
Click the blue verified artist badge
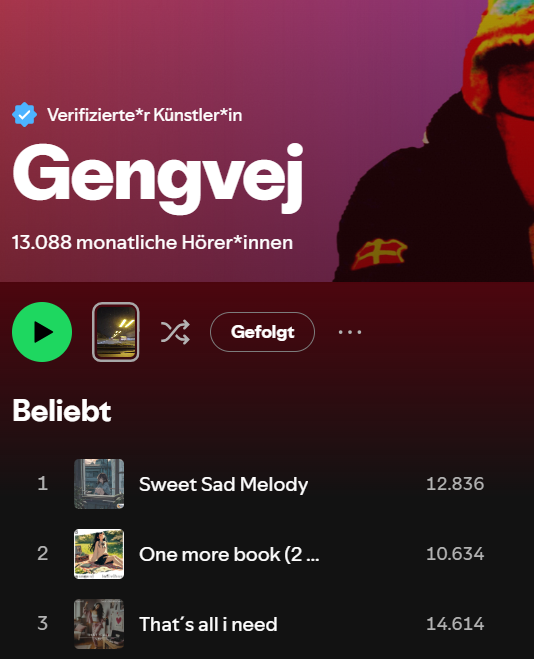(24, 114)
